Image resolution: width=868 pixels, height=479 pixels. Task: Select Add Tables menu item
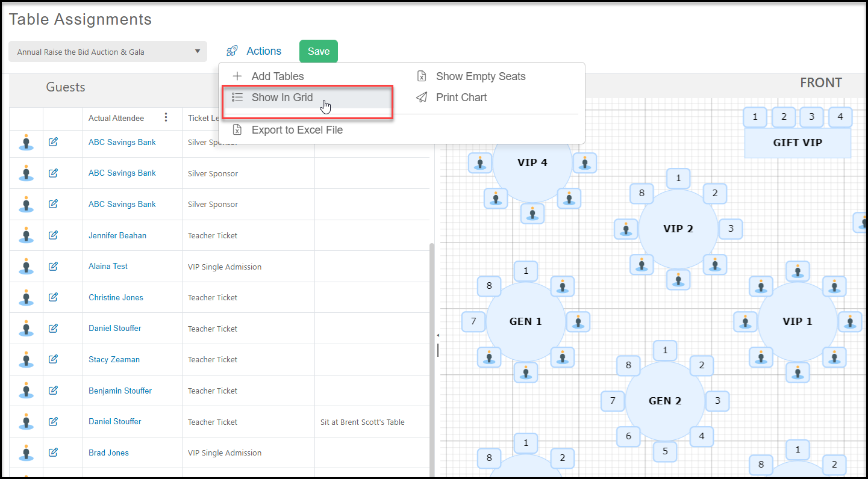point(278,76)
